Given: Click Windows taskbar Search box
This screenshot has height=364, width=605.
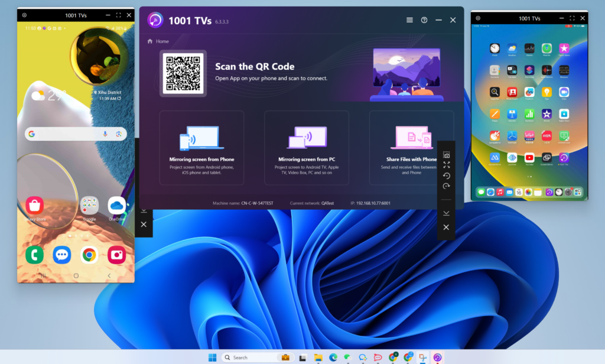Looking at the screenshot, I should (x=249, y=357).
